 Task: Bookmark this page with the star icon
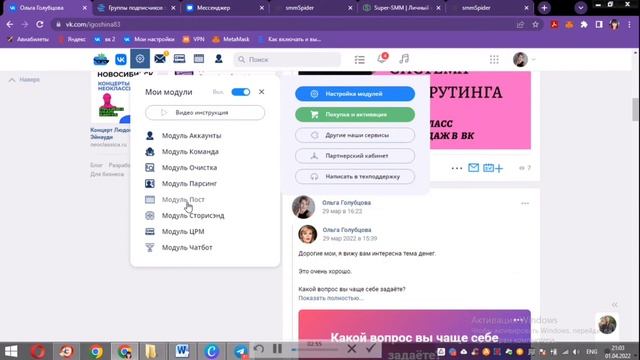(x=535, y=24)
